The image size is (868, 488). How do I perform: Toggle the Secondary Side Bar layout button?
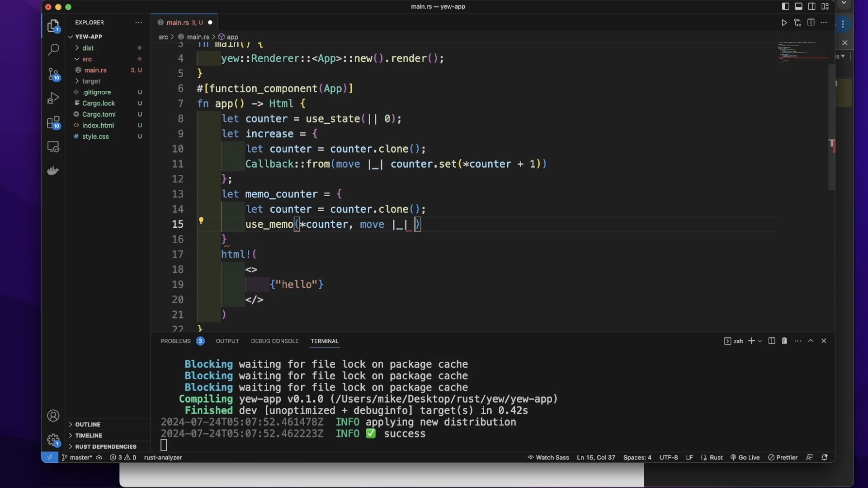coord(812,6)
